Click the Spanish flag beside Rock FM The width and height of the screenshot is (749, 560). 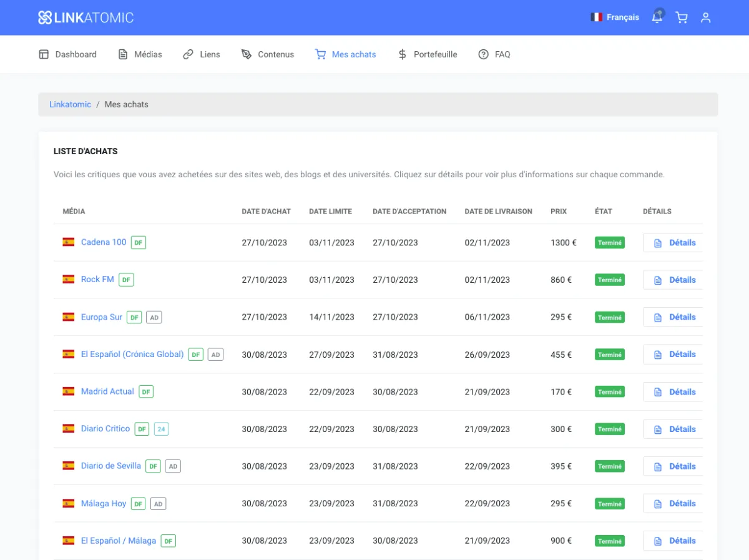click(x=69, y=280)
